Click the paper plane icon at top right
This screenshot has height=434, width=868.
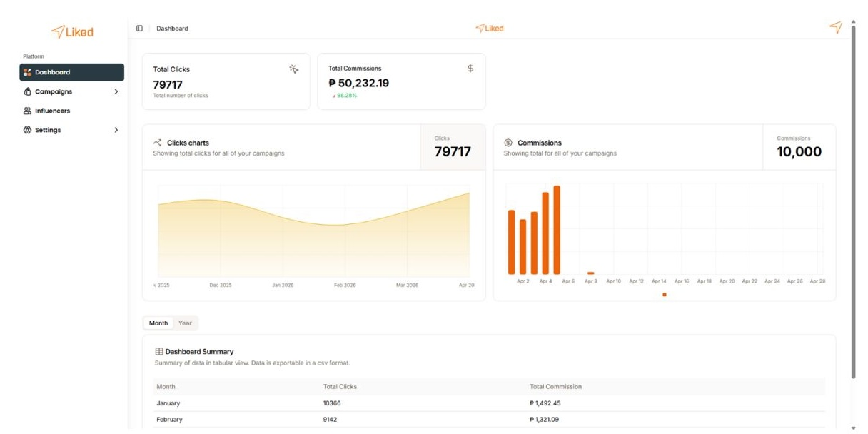(835, 27)
